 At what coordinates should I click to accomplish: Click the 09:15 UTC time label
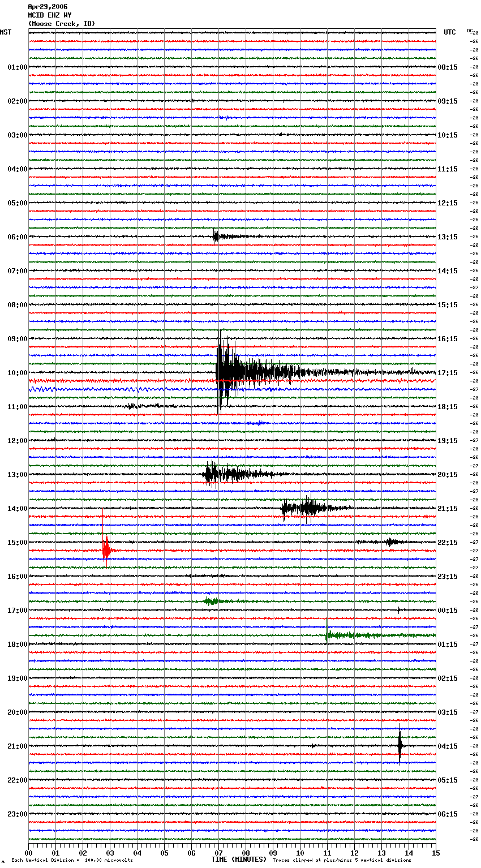point(448,101)
